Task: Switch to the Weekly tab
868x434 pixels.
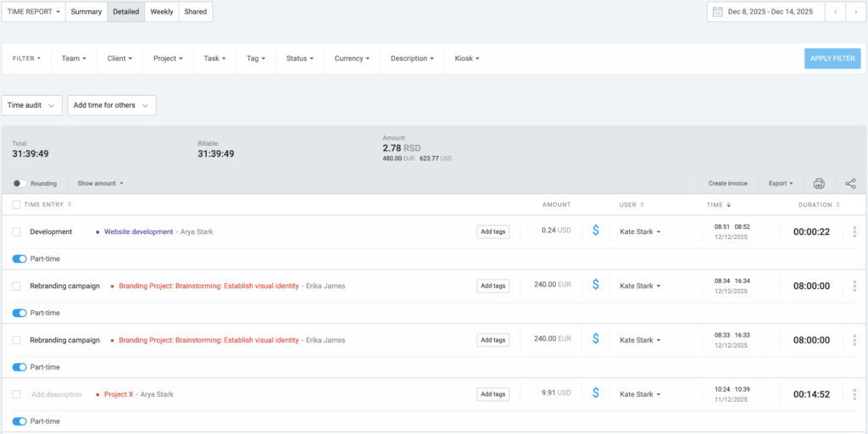Action: click(x=162, y=12)
